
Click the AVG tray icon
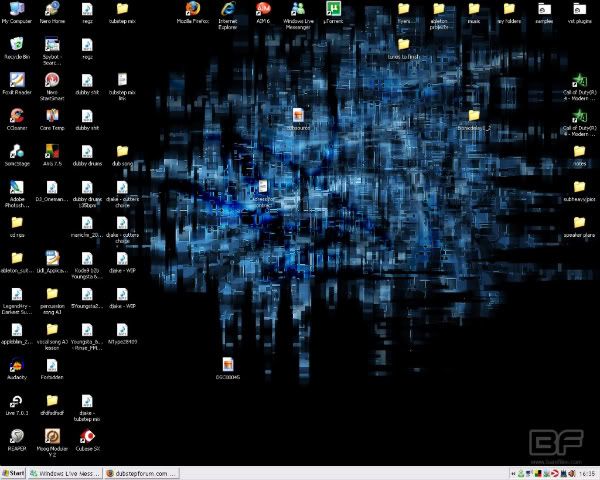538,474
